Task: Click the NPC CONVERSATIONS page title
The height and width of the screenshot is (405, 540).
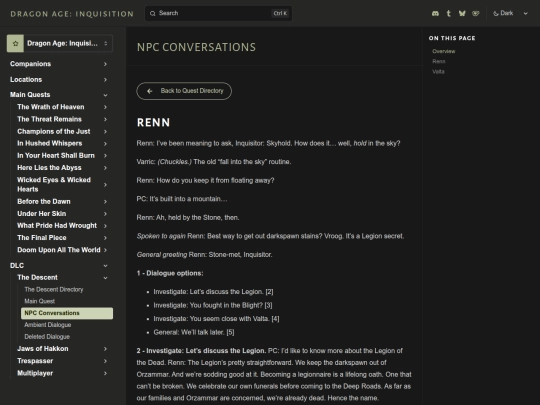Action: point(196,47)
